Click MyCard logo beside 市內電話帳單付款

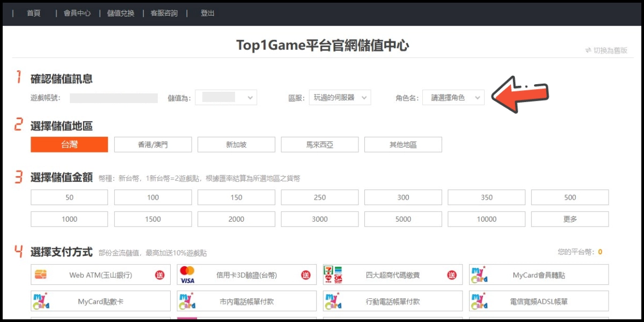tap(187, 301)
